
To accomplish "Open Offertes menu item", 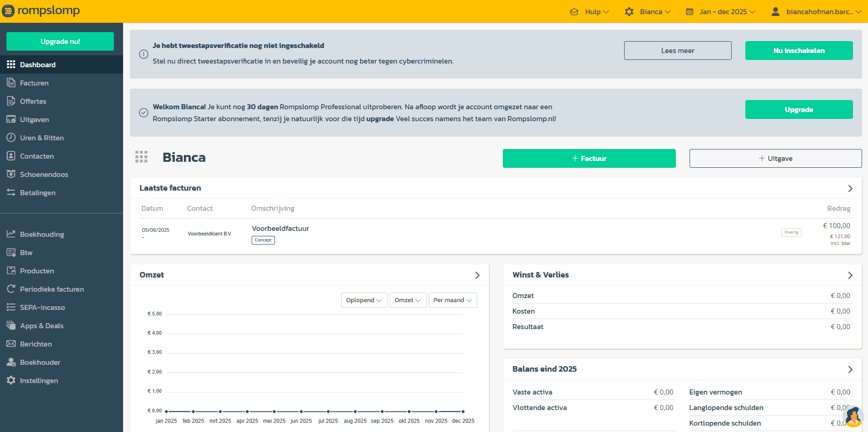I will point(61,101).
